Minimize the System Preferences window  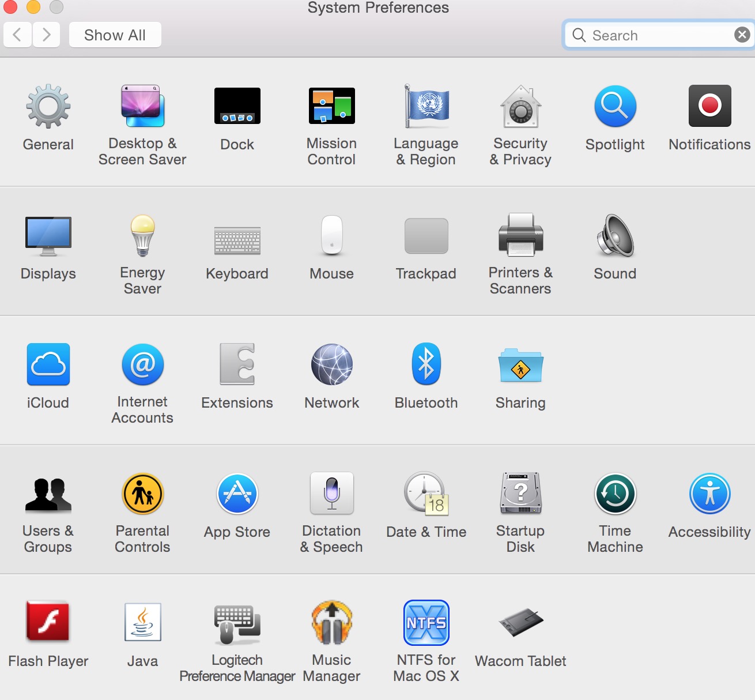(33, 6)
